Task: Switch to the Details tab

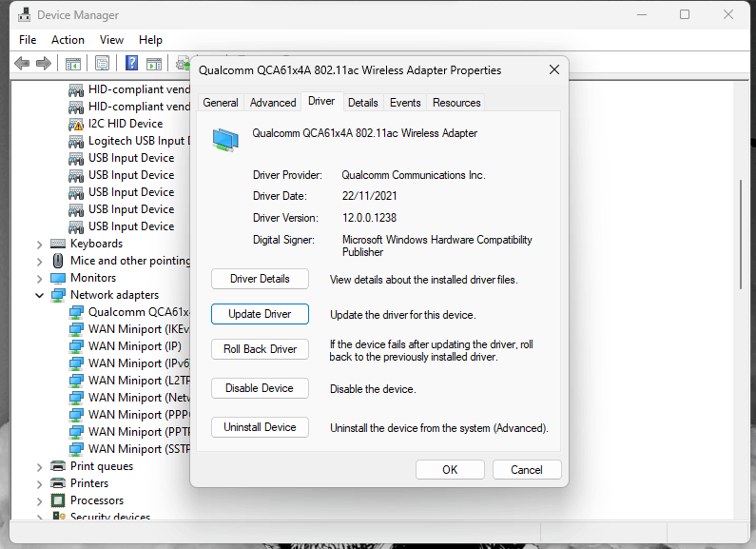Action: click(363, 103)
